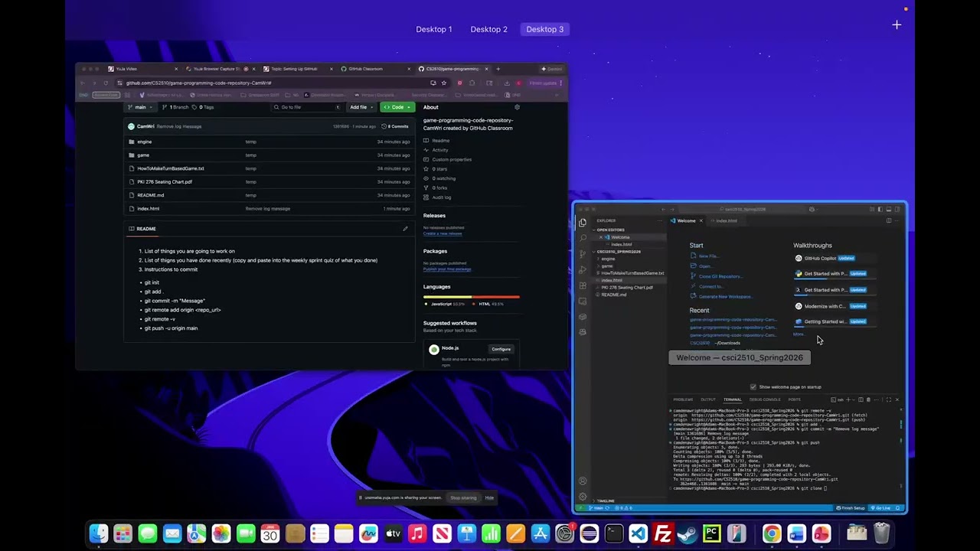Click the Go to file search field on GitHub
Screen dimensions: 980x551
tap(307, 107)
